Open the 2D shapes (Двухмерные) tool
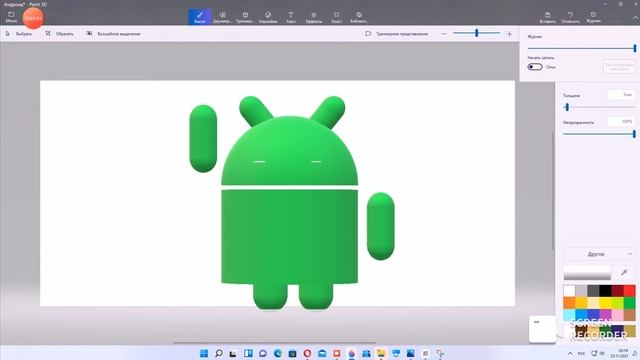Screen dimensions: 640x360 (222, 17)
